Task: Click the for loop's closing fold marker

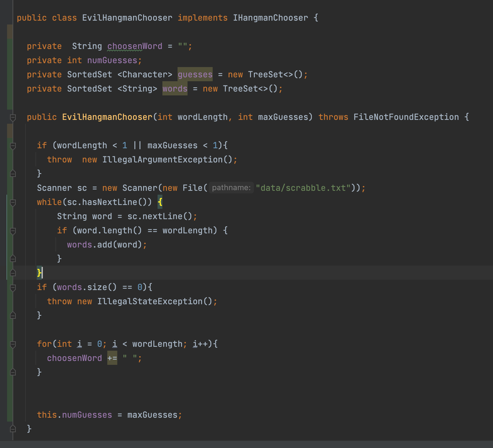Action: click(13, 372)
